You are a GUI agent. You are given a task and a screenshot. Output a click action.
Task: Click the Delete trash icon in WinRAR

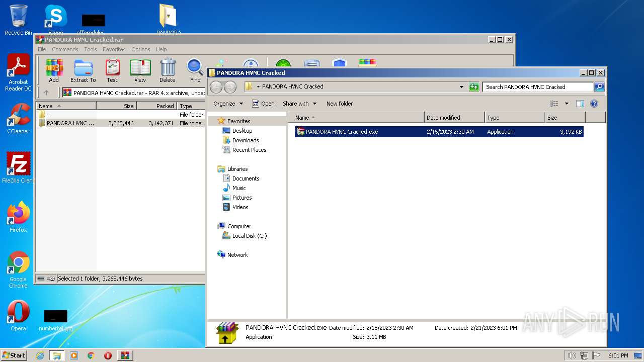coord(168,67)
